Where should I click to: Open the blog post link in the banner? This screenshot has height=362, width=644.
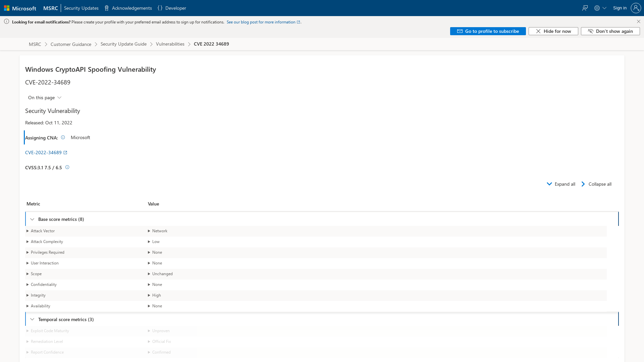262,22
